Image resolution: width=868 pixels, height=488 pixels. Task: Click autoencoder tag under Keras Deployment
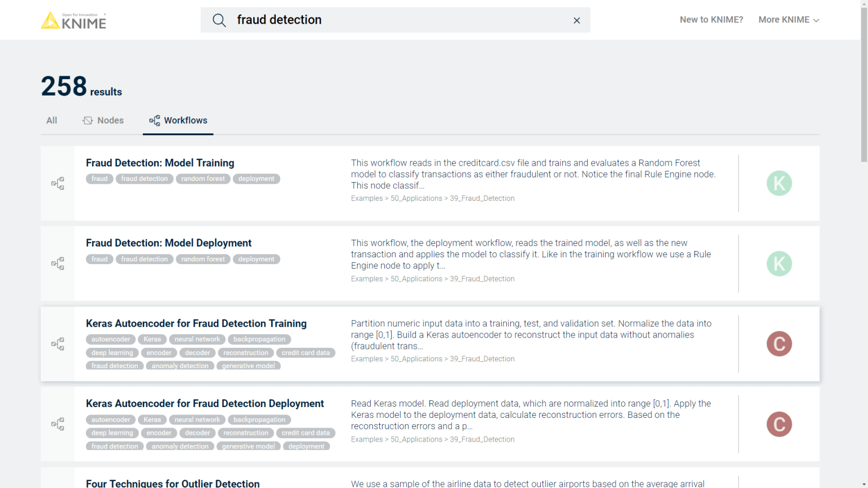pyautogui.click(x=111, y=420)
